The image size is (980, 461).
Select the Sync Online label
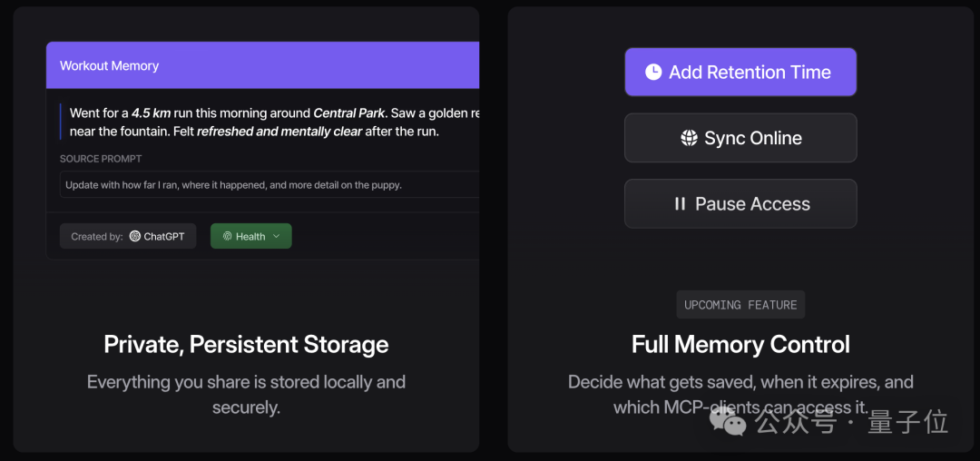pyautogui.click(x=753, y=138)
